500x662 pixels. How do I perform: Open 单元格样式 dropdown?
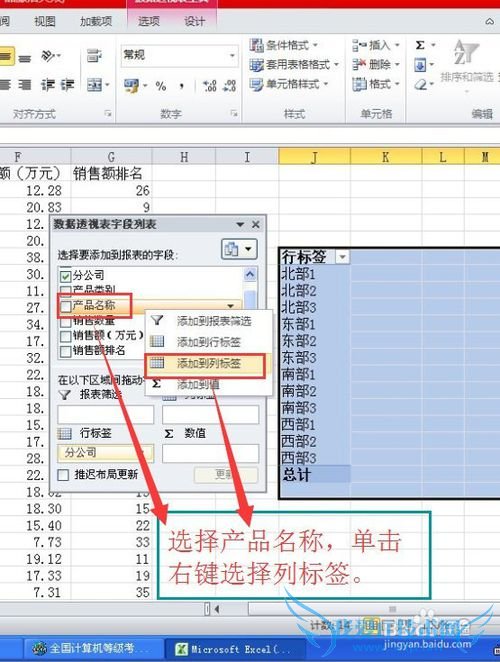tap(289, 84)
